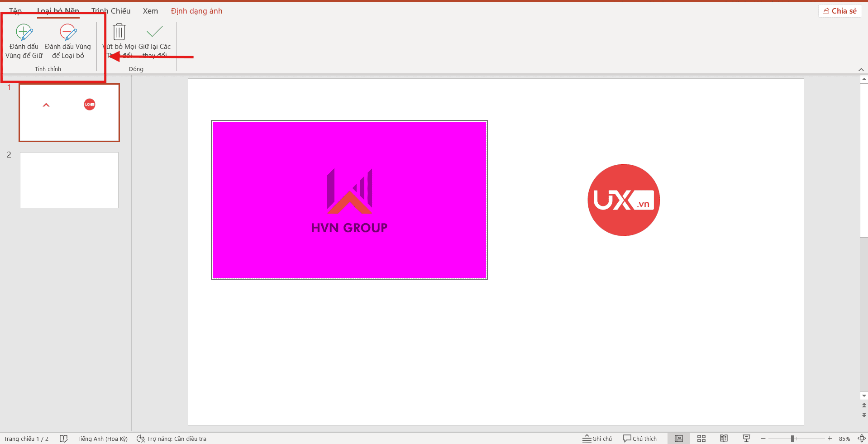Open Slide Sorter view icon
The width and height of the screenshot is (868, 444).
coord(701,438)
